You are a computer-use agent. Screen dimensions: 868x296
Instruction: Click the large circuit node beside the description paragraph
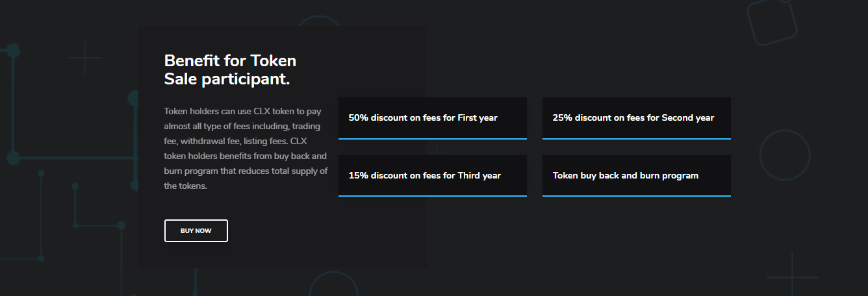point(134,99)
